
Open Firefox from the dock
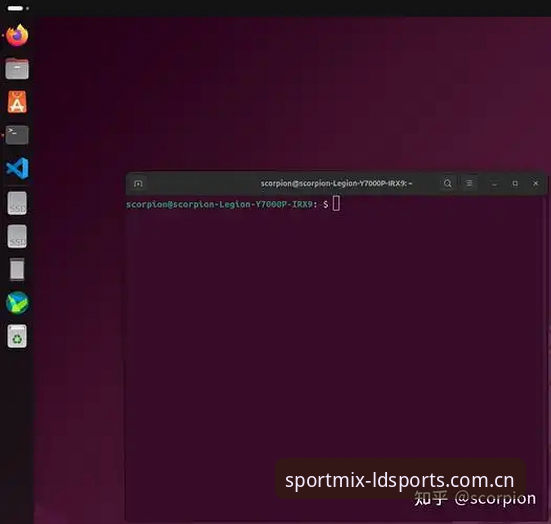tap(17, 35)
